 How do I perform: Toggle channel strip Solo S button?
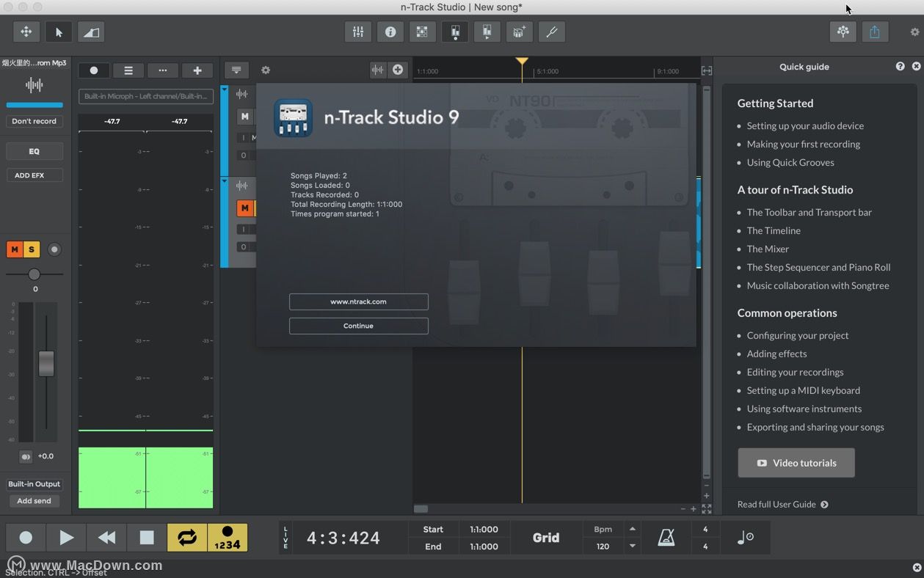pyautogui.click(x=32, y=249)
